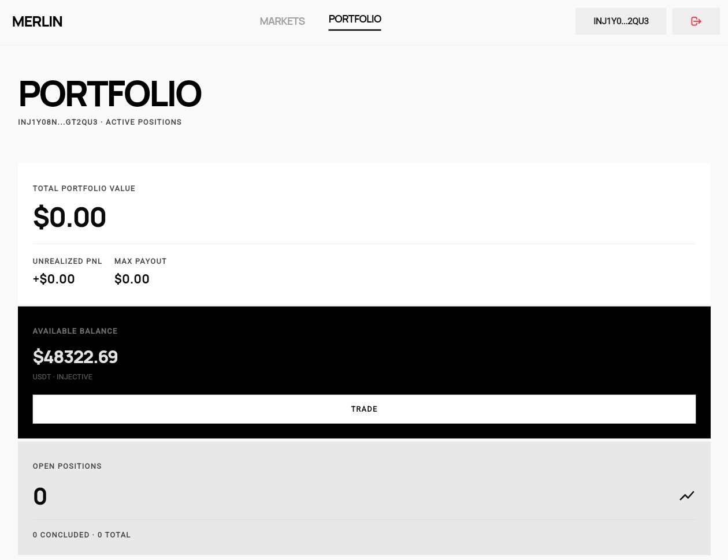Click the Total Portfolio Value label
Screen dimensions: 728x560
coord(84,189)
